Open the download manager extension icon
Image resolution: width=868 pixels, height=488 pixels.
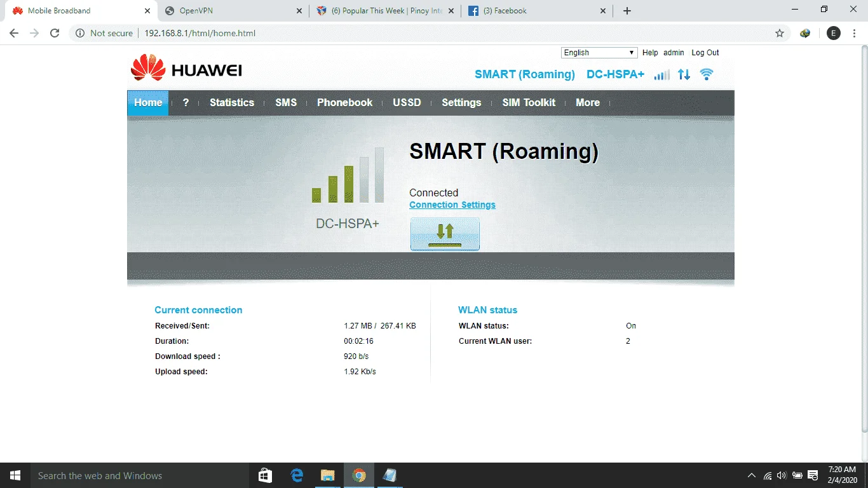[805, 33]
